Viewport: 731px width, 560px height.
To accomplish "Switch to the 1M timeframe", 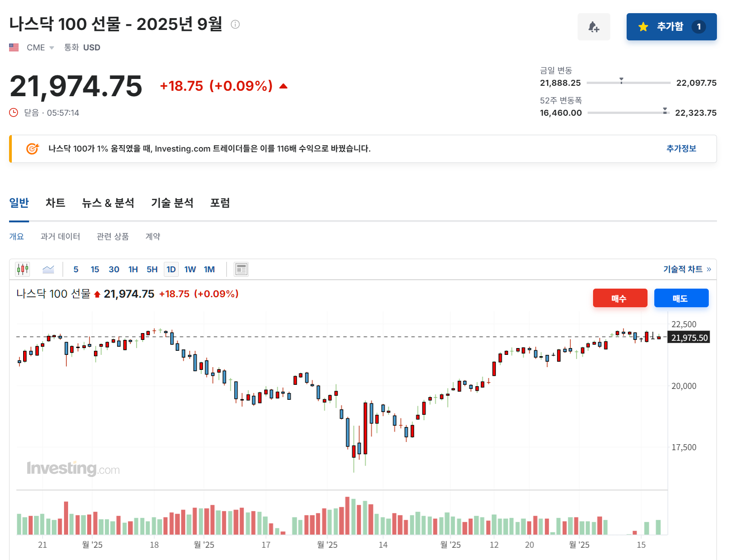I will coord(209,269).
